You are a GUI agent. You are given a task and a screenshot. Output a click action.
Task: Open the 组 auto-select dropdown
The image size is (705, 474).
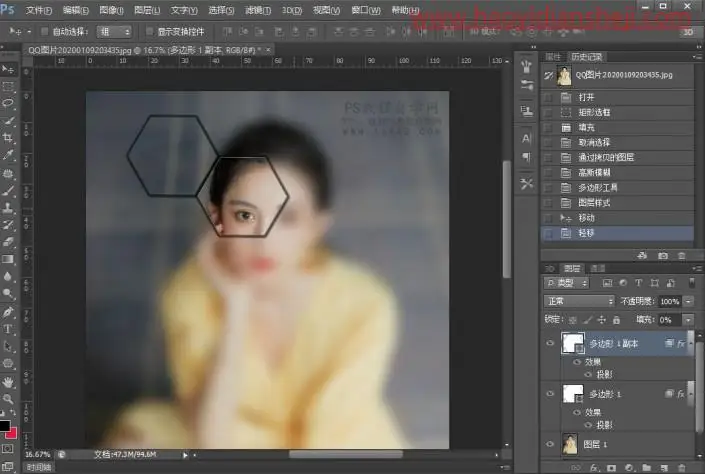[114, 31]
